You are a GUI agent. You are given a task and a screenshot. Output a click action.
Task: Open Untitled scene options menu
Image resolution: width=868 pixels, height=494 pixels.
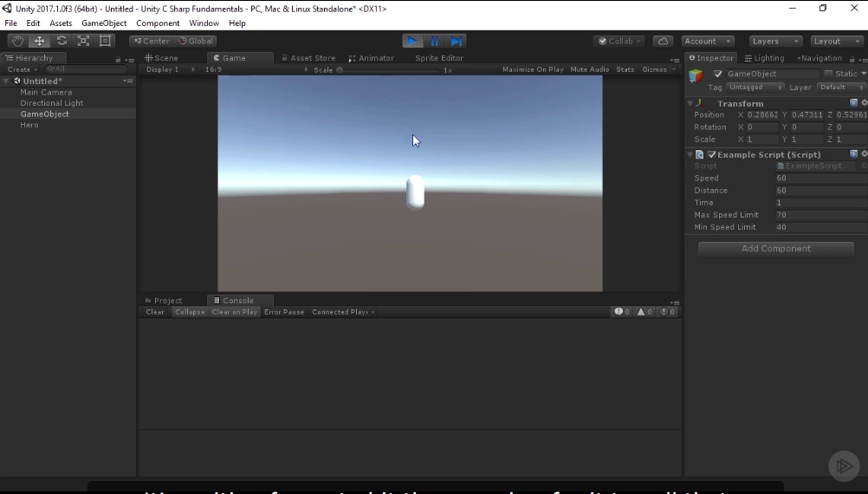pyautogui.click(x=128, y=81)
